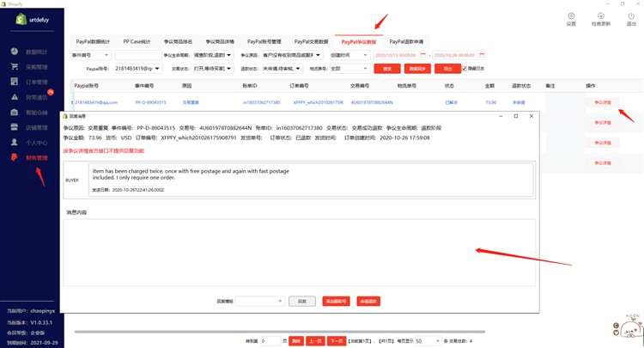Click the 73.96 amount cell in table
The height and width of the screenshot is (348, 644).
(x=491, y=102)
